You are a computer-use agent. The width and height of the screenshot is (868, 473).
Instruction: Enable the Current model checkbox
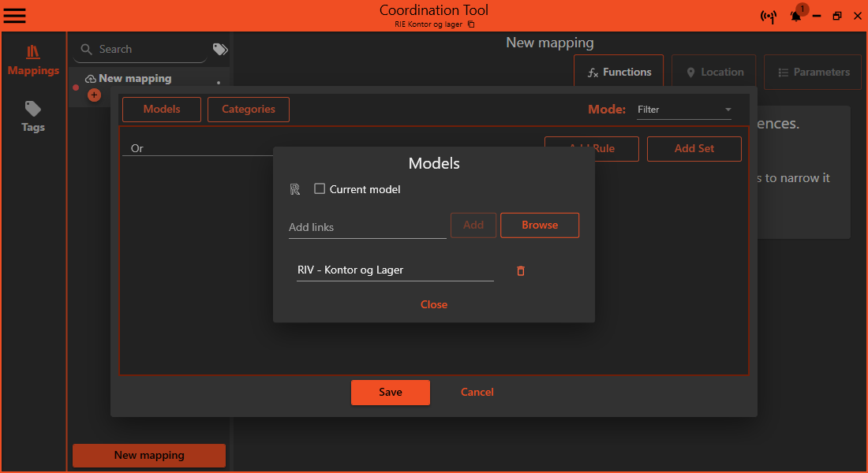coord(320,189)
